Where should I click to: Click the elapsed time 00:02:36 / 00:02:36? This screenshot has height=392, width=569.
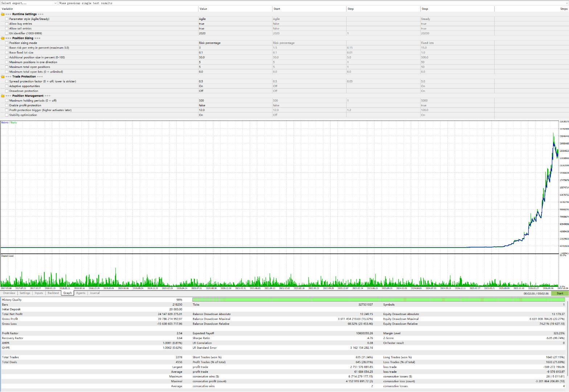pyautogui.click(x=536, y=293)
